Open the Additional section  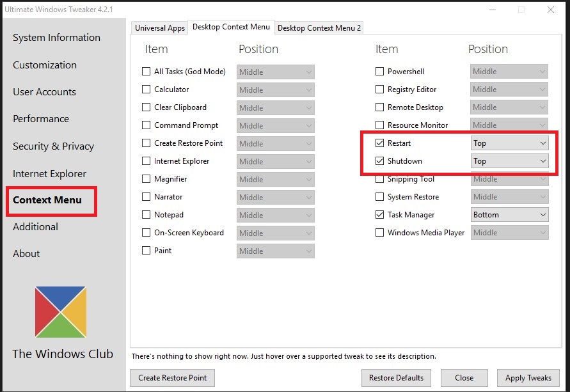[x=35, y=227]
